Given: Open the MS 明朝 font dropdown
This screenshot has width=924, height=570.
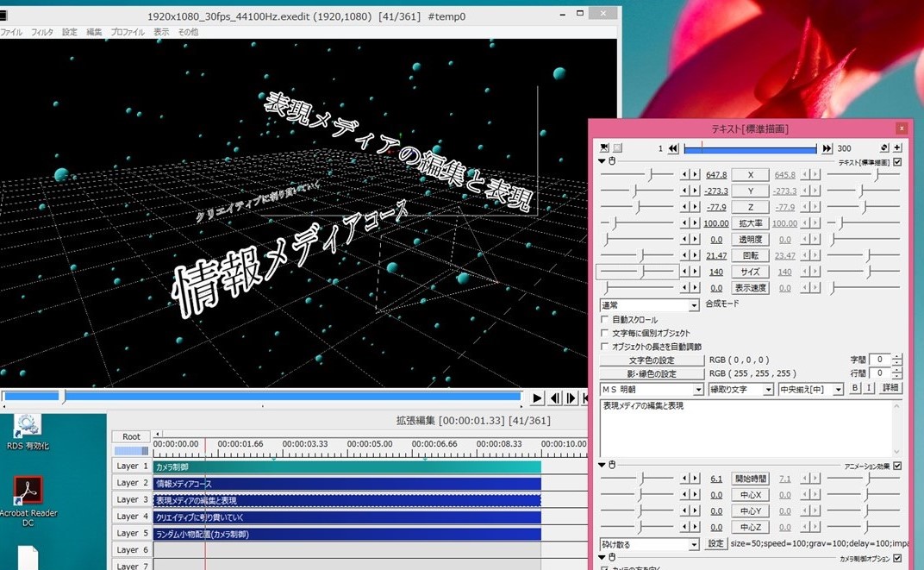Looking at the screenshot, I should coord(649,389).
